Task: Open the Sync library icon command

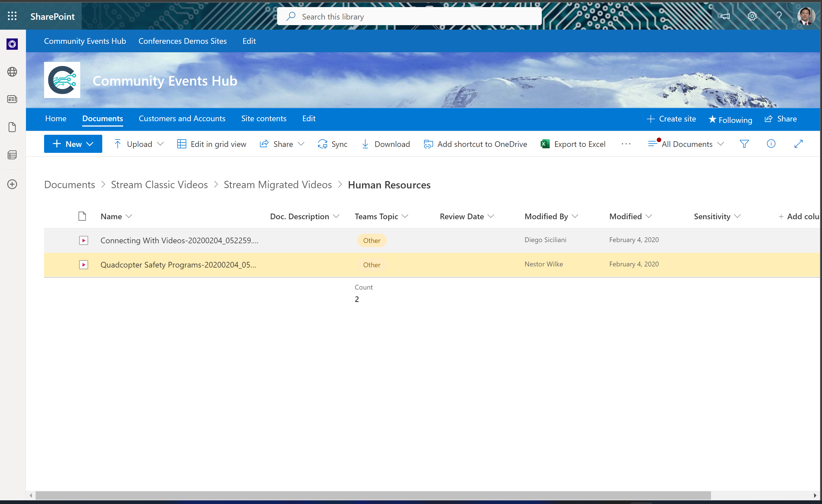Action: pos(322,144)
